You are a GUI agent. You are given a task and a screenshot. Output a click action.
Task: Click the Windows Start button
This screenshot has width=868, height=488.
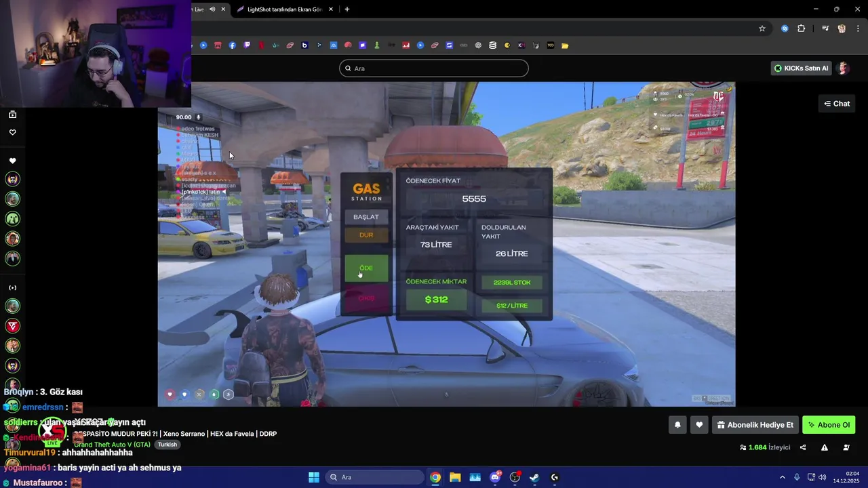(314, 477)
